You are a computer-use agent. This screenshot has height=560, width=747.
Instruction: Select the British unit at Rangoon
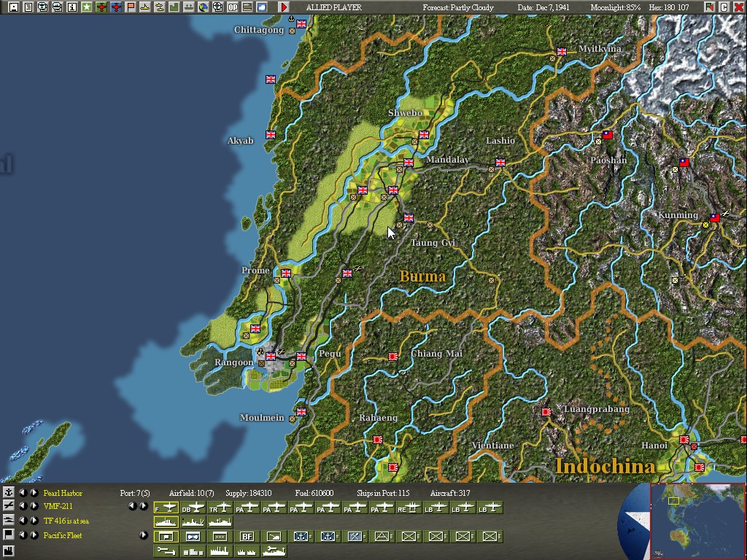tap(271, 356)
